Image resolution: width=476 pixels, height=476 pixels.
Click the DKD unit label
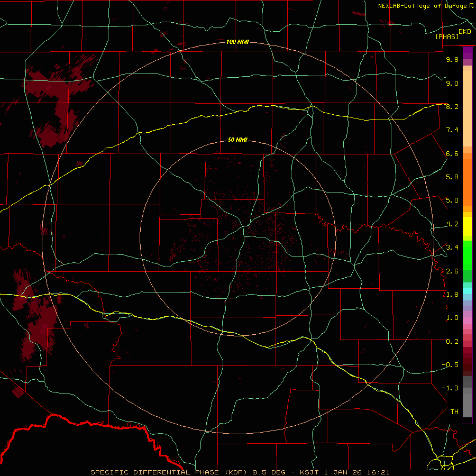pyautogui.click(x=465, y=32)
